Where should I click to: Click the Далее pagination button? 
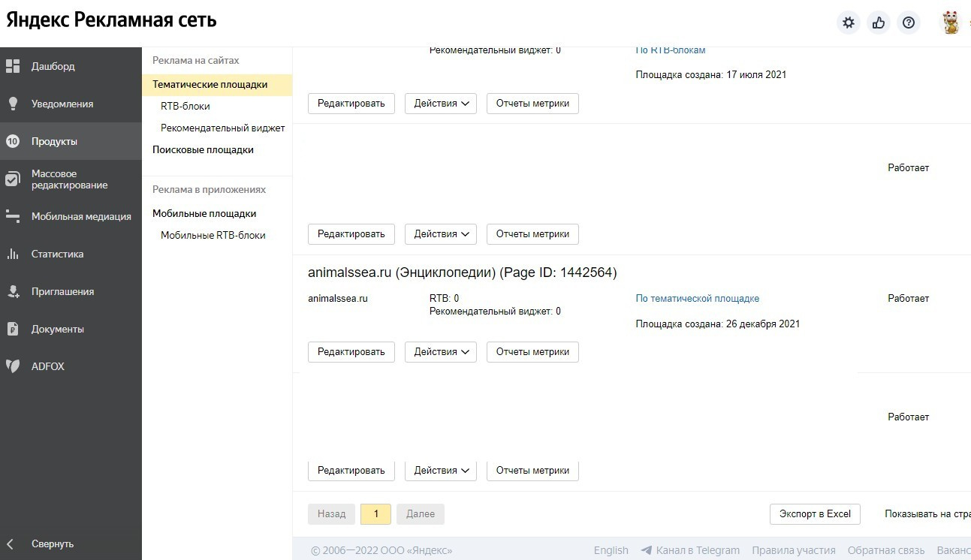(421, 514)
